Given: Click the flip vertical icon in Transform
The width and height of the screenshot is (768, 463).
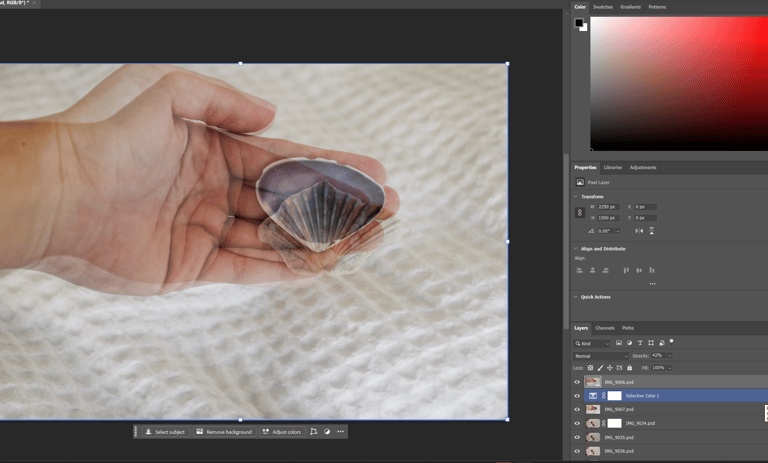Looking at the screenshot, I should (x=651, y=231).
